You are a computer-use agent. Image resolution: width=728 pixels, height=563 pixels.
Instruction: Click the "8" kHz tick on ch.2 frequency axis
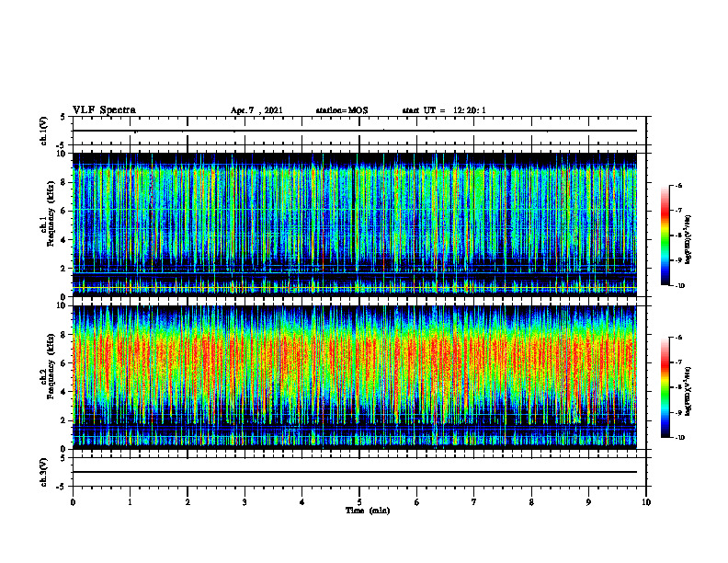tap(64, 335)
